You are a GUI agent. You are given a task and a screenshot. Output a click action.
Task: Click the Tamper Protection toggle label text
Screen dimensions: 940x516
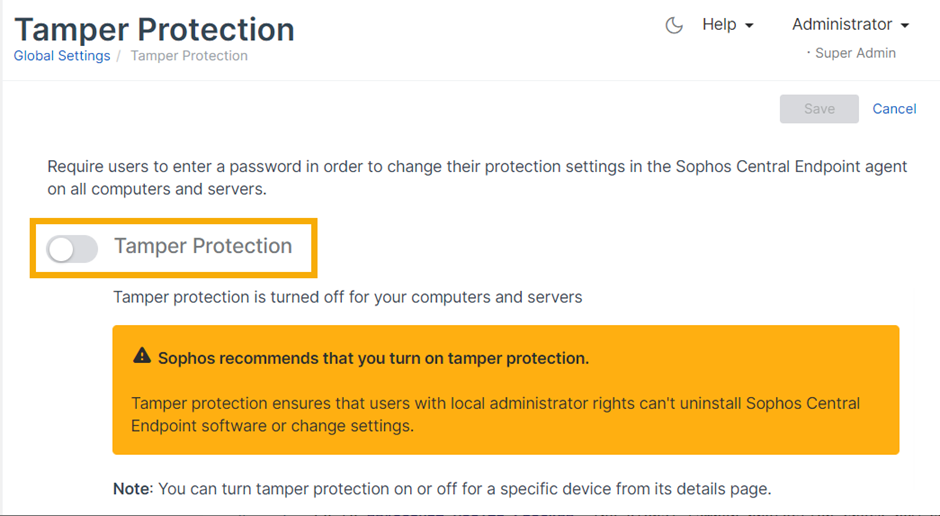[x=203, y=247]
